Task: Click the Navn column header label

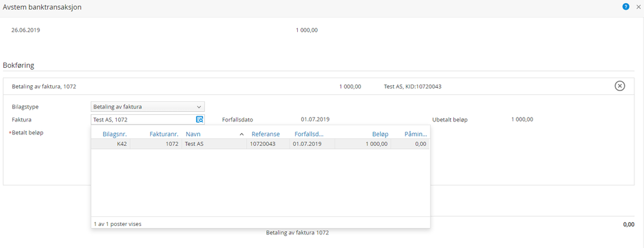Action: tap(193, 134)
